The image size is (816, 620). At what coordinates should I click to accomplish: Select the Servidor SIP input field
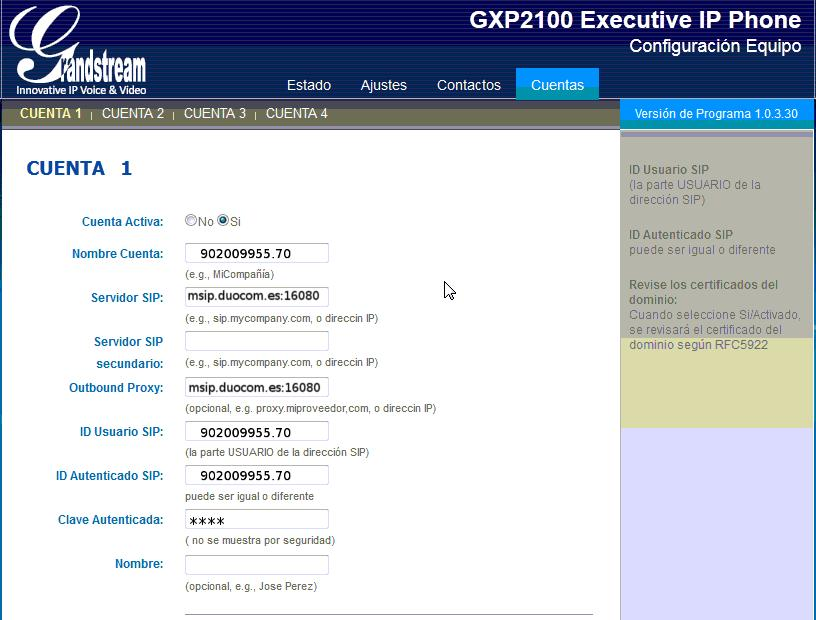(x=256, y=296)
